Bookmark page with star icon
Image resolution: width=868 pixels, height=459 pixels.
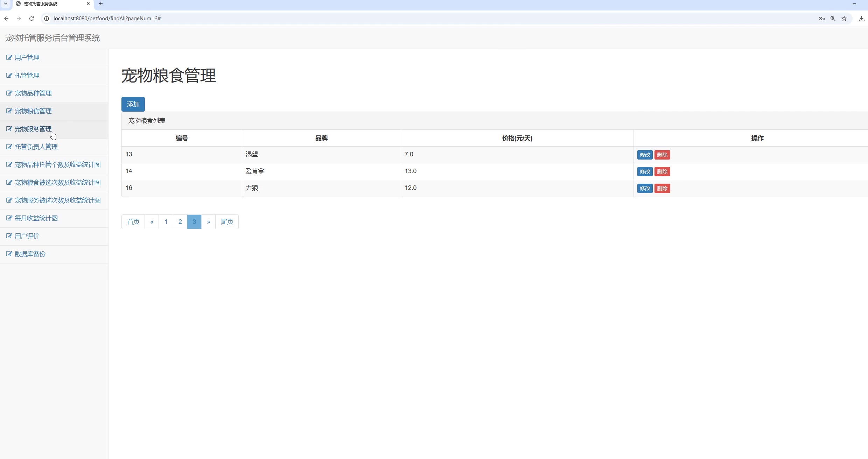[x=844, y=19]
